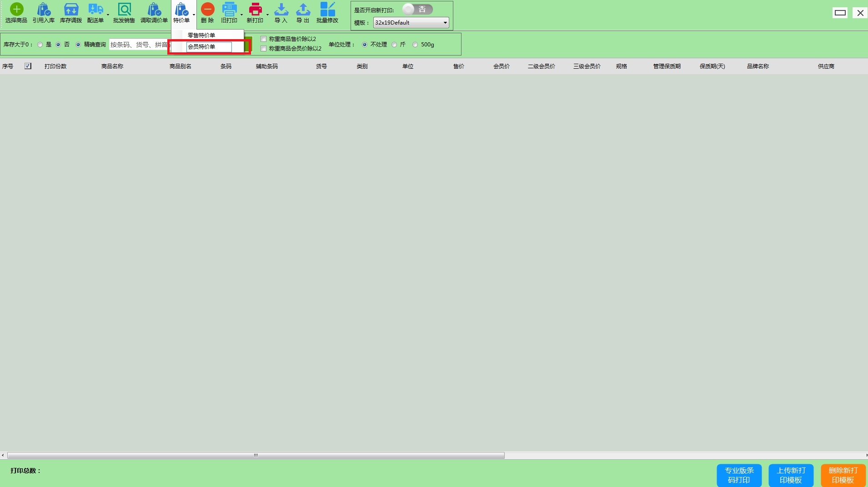Select the 500g unit radio button
The height and width of the screenshot is (487, 868).
(415, 45)
